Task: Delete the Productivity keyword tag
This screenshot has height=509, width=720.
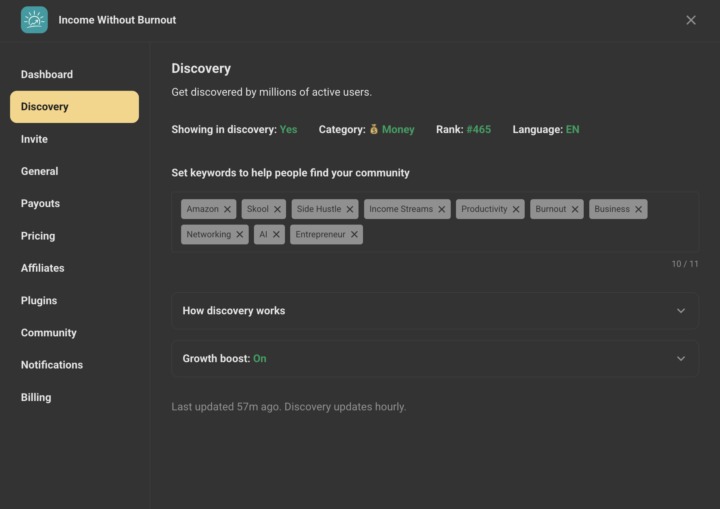Action: point(516,209)
